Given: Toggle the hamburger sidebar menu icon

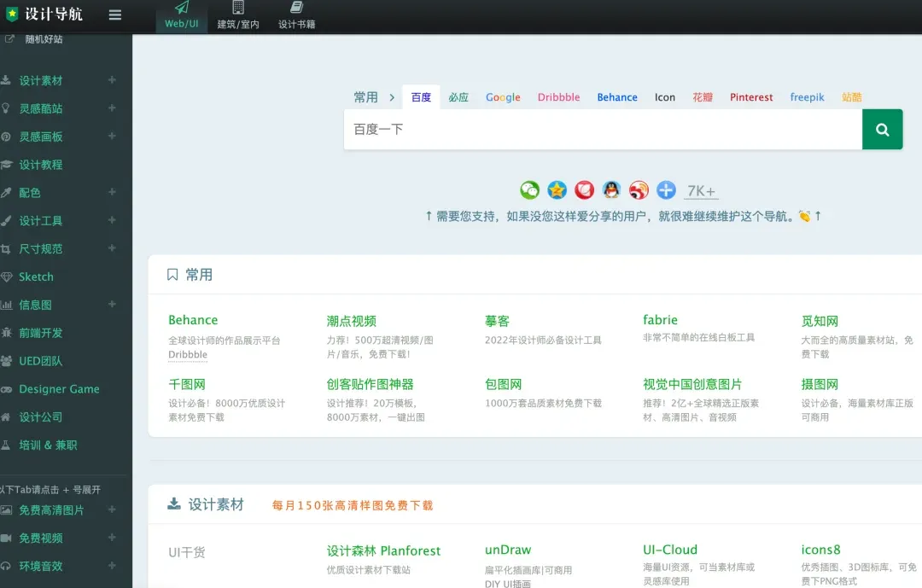Looking at the screenshot, I should click(115, 15).
